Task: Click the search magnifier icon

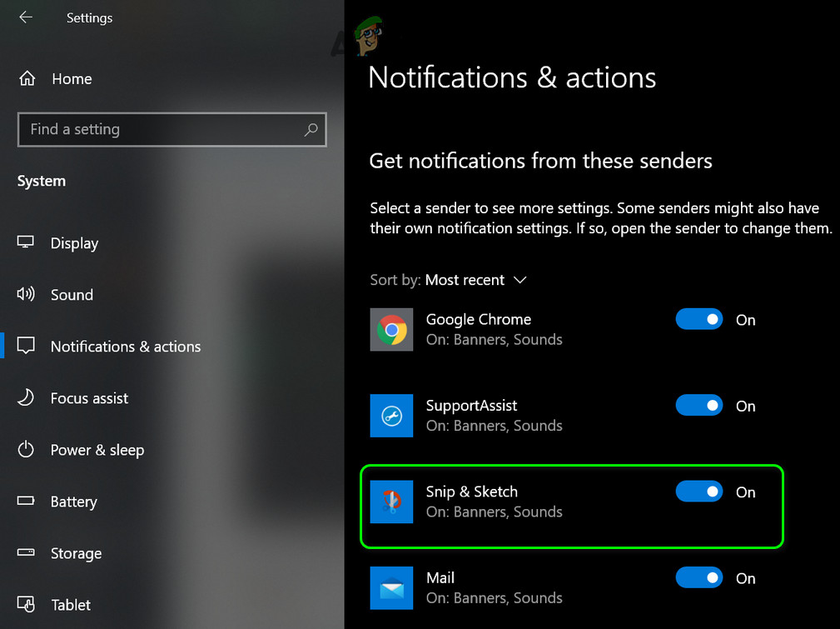Action: click(311, 129)
